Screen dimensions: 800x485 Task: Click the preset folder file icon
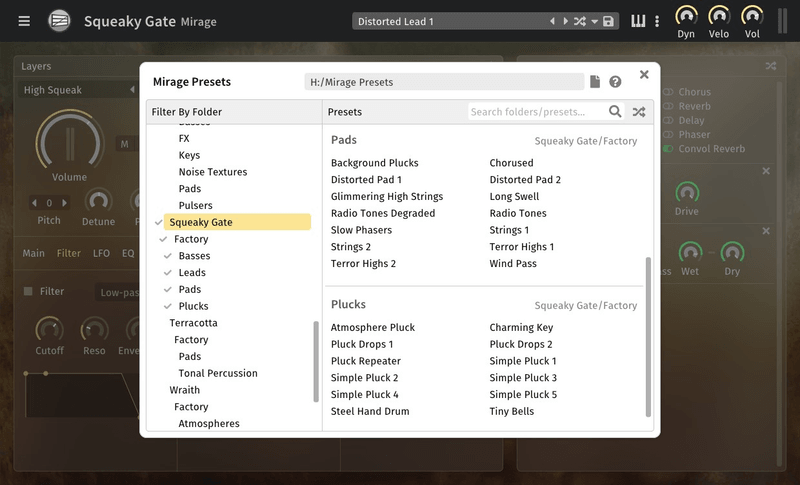pos(595,82)
